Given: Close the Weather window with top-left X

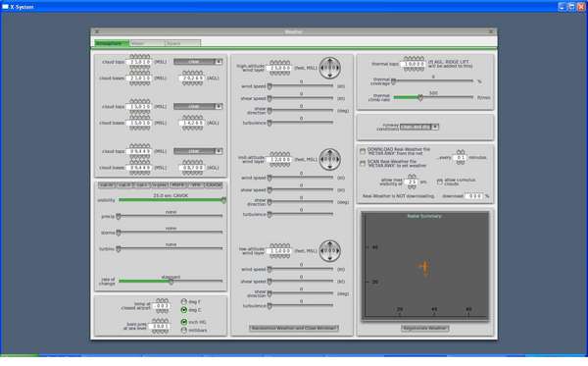Looking at the screenshot, I should point(97,32).
